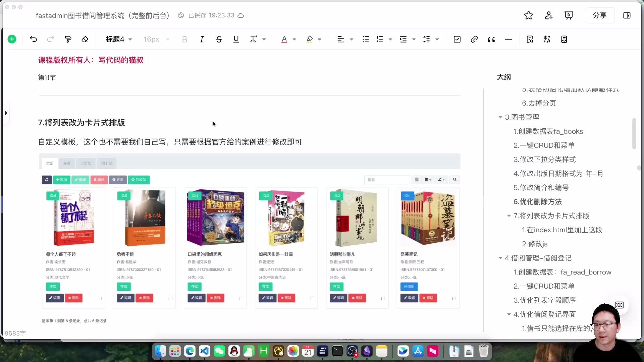Tick checkbox on 勇者不惧 card
The width and height of the screenshot is (644, 362).
170,298
